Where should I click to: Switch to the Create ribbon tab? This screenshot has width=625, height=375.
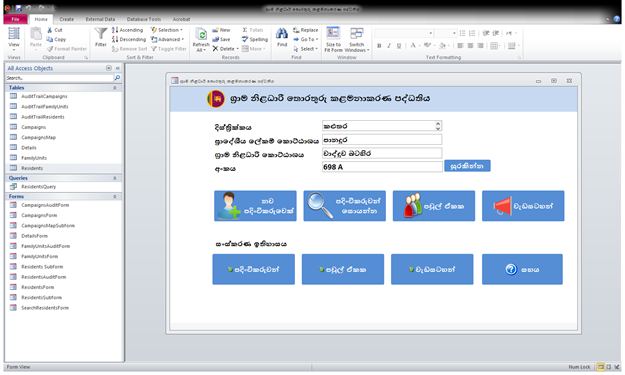pos(67,19)
